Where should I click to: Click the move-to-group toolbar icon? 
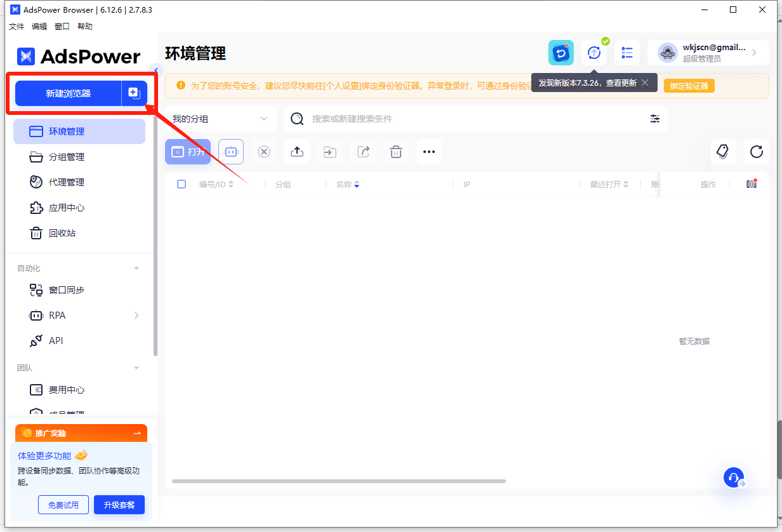(330, 152)
